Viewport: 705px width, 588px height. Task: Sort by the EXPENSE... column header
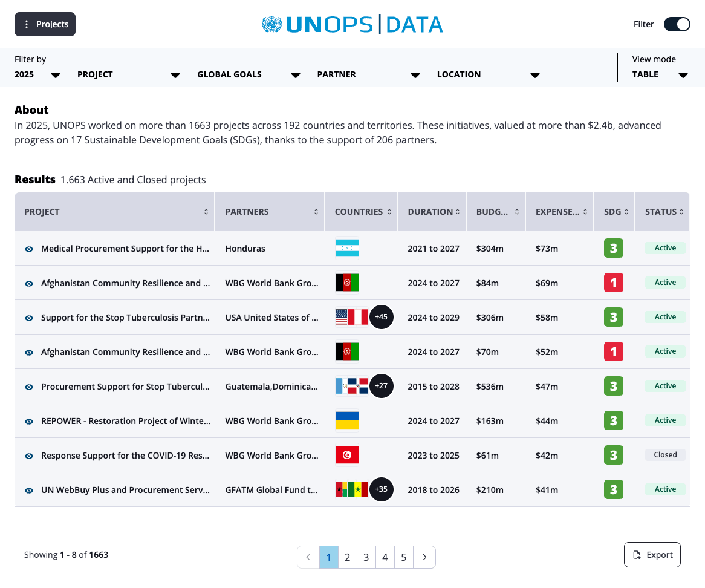tap(560, 212)
